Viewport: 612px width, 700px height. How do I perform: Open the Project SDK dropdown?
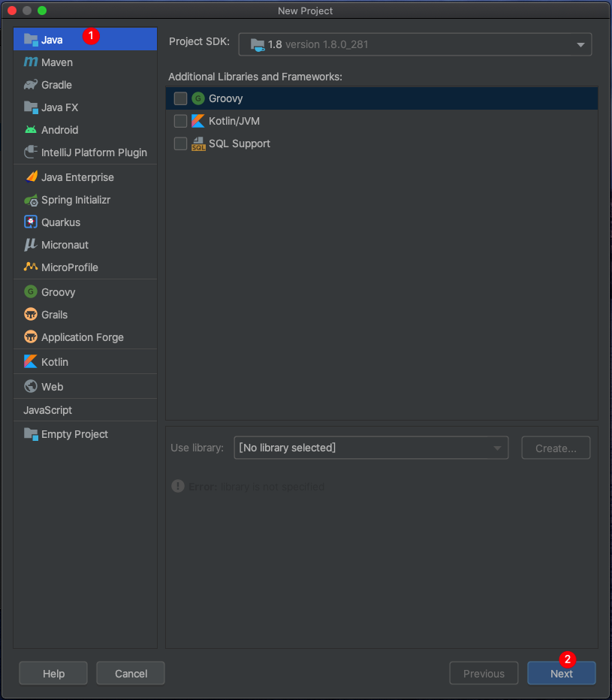pos(415,44)
